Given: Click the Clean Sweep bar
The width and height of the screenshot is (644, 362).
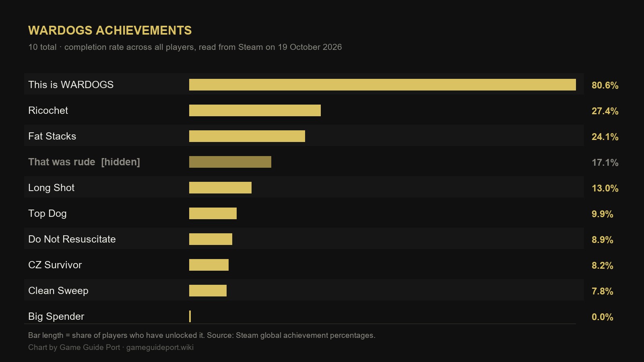Looking at the screenshot, I should (x=208, y=291).
